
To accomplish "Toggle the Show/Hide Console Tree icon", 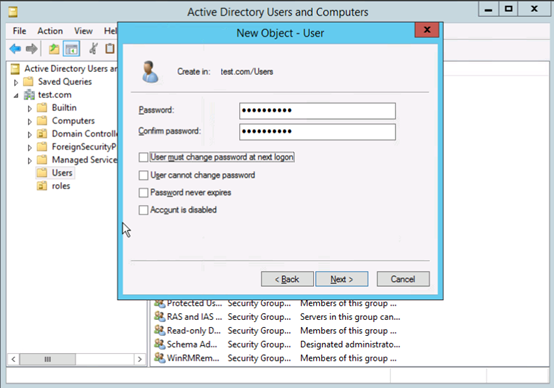I will (x=71, y=49).
